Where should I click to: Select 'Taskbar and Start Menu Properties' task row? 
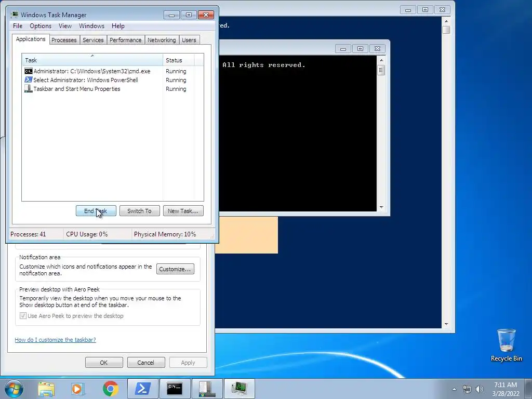point(113,89)
